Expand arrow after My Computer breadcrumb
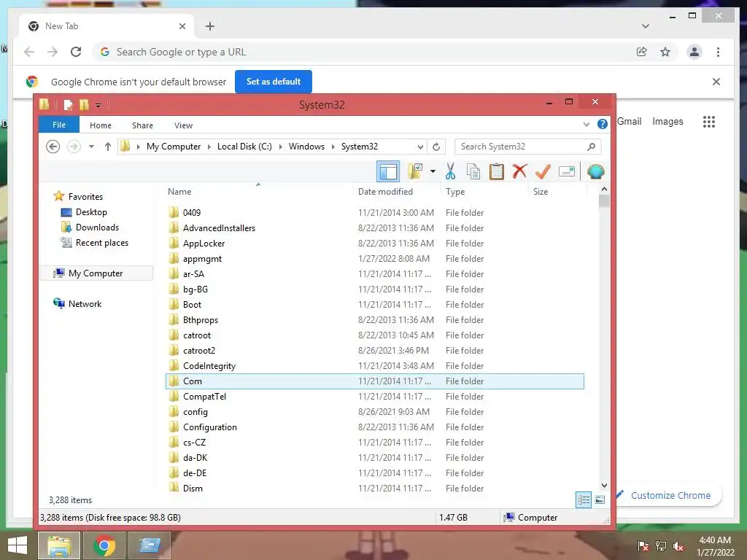This screenshot has width=747, height=560. click(x=209, y=147)
